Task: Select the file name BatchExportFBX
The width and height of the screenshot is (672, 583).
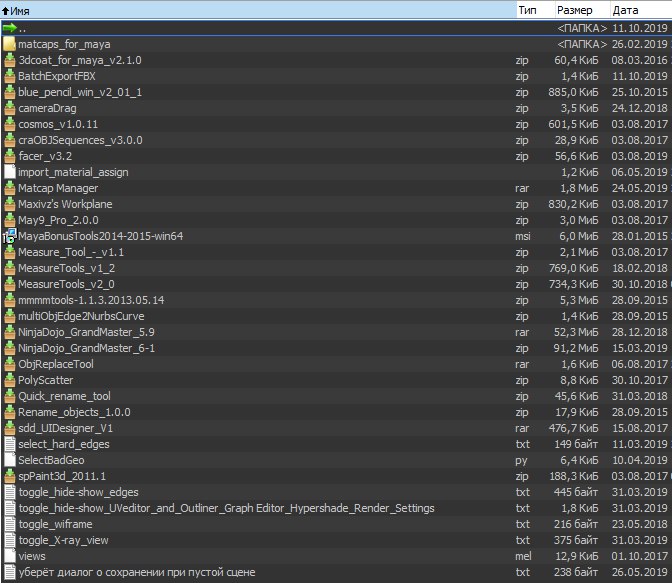Action: click(x=57, y=76)
